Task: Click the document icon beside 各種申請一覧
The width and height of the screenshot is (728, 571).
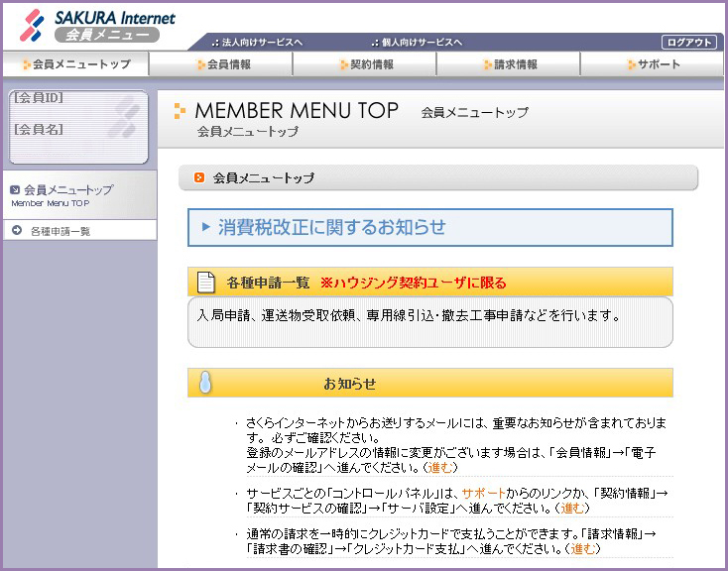Action: (x=205, y=283)
